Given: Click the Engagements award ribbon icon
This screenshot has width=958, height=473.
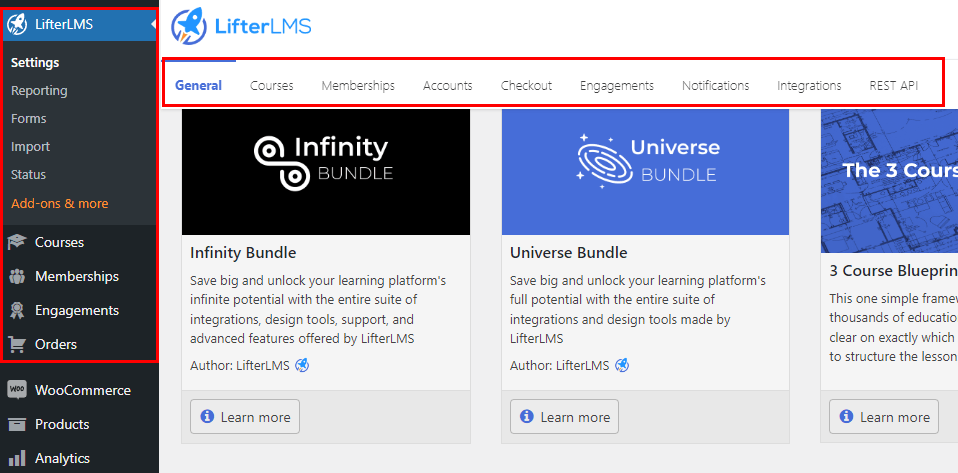Looking at the screenshot, I should pyautogui.click(x=17, y=311).
